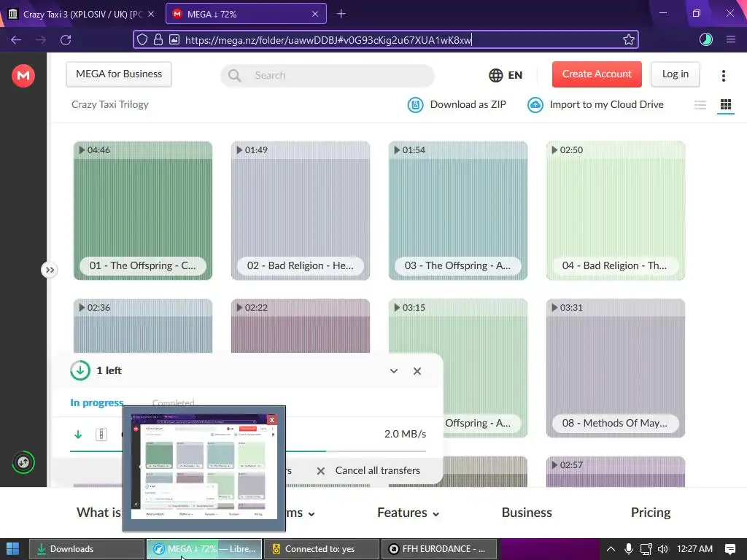Open 02 - Bad Religion - He... file
Screen dimensions: 747x560
coord(300,211)
